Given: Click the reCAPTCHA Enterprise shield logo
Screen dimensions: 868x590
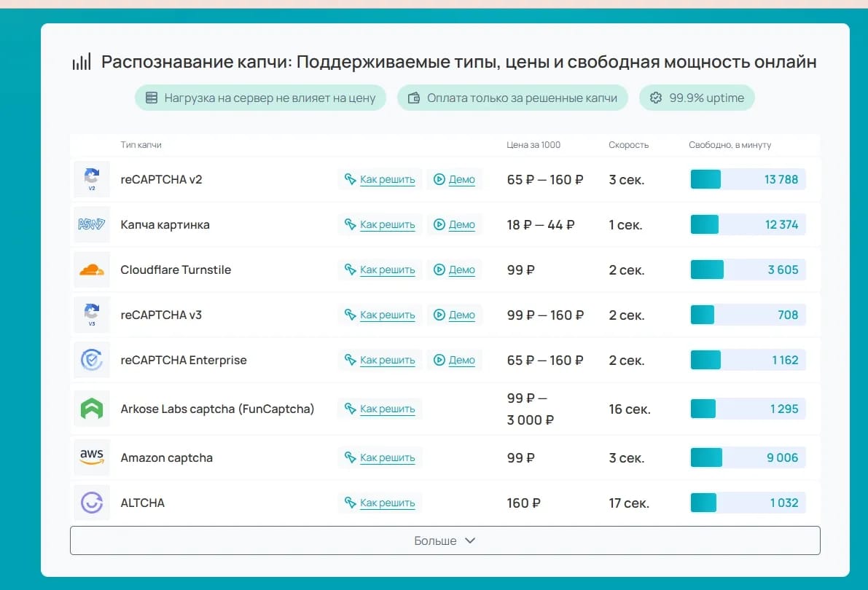Looking at the screenshot, I should (92, 360).
